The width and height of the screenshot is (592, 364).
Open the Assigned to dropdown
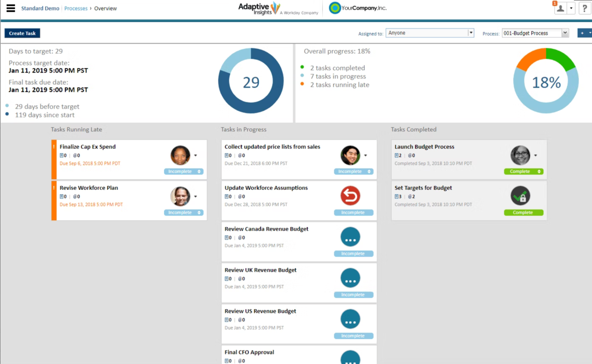coord(430,33)
